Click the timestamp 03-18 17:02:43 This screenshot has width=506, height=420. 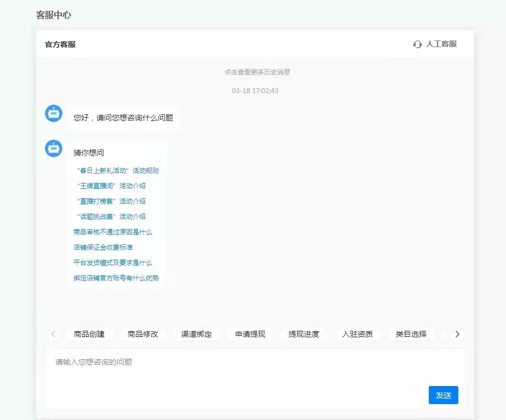tap(255, 91)
